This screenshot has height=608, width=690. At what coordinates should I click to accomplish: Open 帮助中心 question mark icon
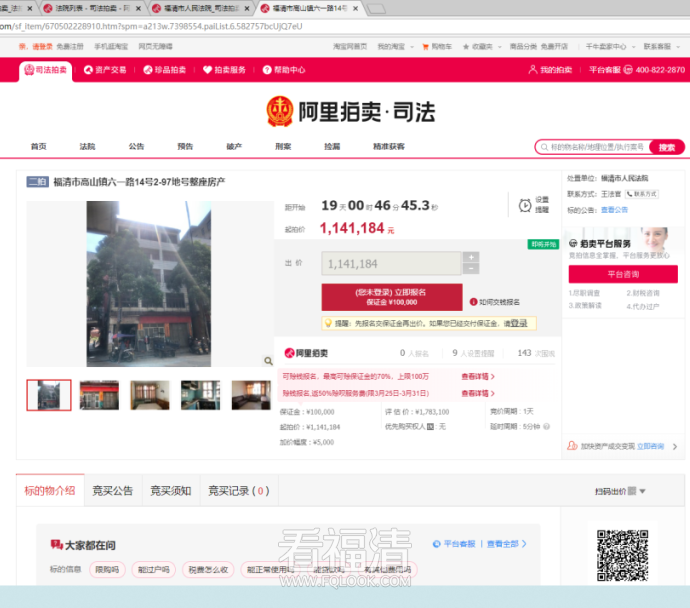click(x=267, y=70)
